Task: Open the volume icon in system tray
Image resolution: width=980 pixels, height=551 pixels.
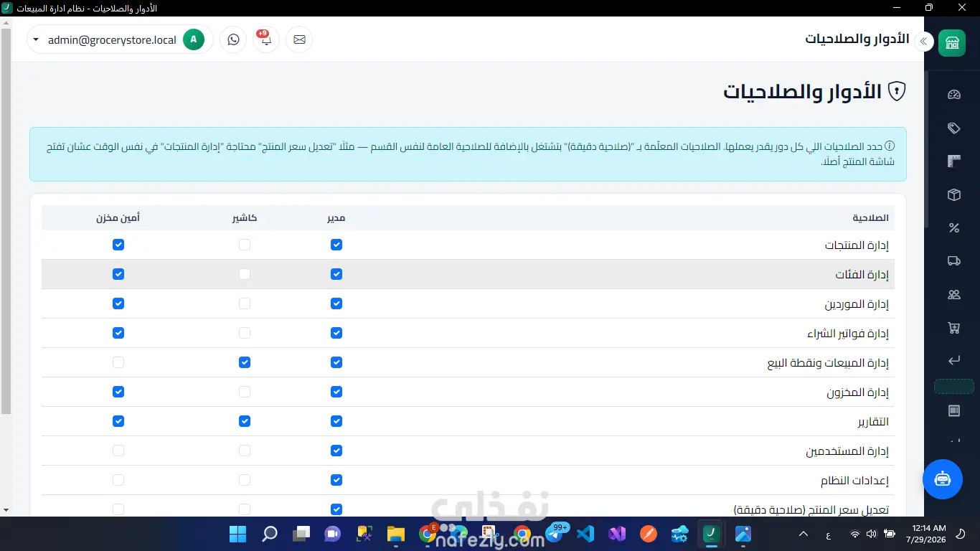Action: point(872,534)
